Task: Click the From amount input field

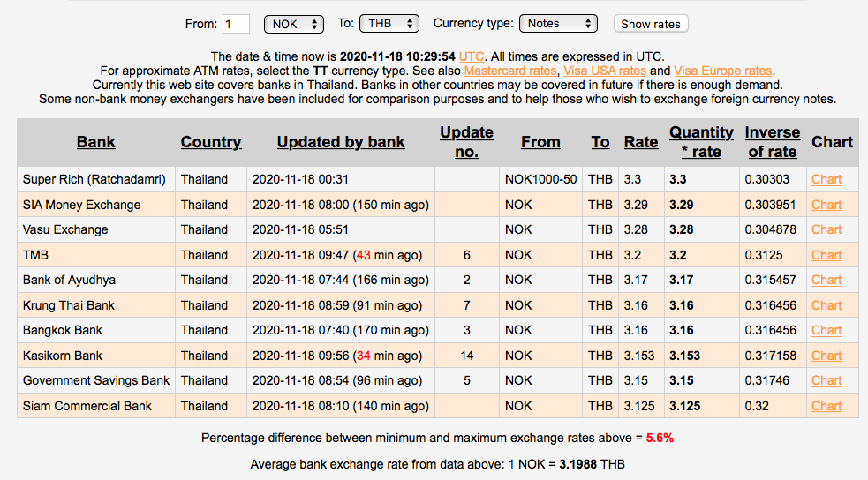Action: coord(236,24)
